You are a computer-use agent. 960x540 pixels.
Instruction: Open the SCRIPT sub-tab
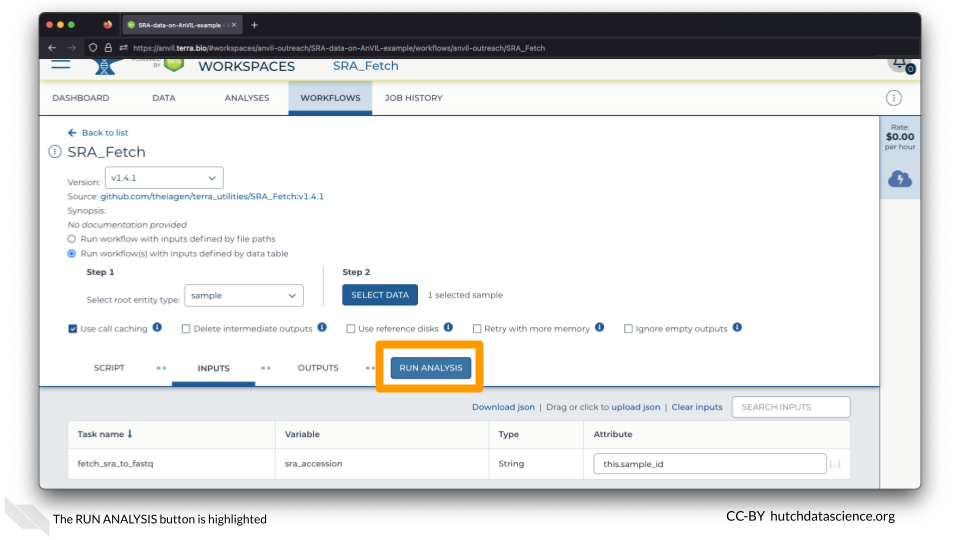coord(109,368)
